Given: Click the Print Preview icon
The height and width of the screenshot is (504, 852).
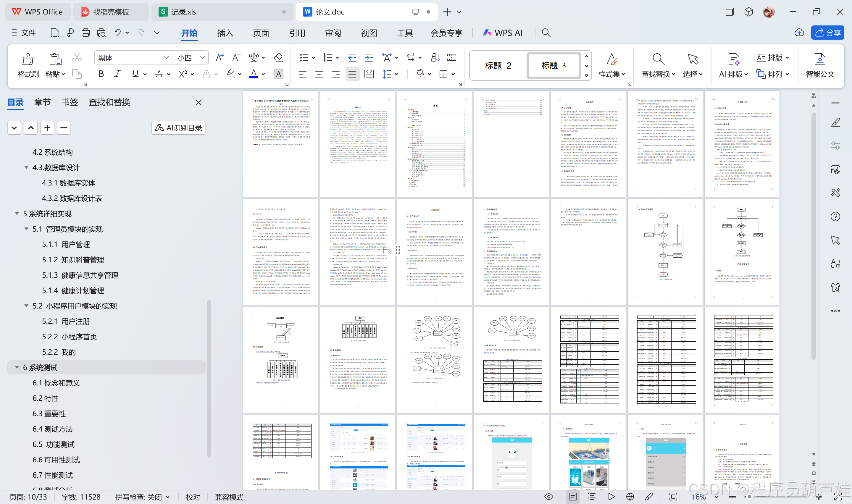Looking at the screenshot, I should point(101,33).
